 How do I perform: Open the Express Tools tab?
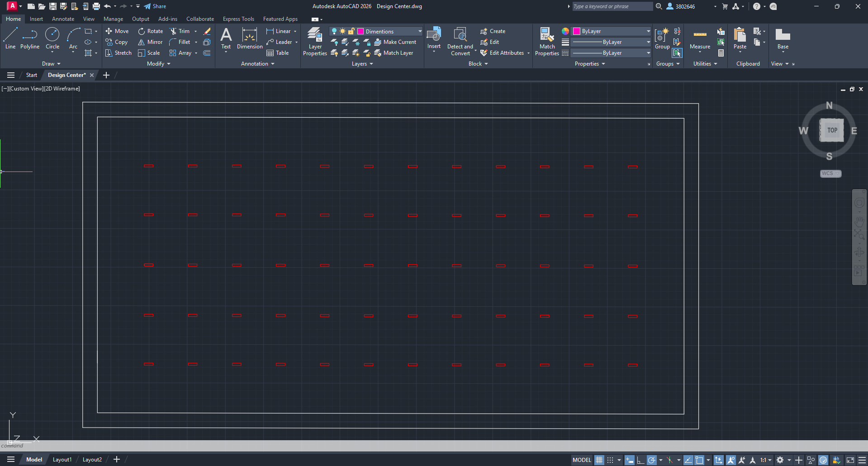(x=238, y=19)
